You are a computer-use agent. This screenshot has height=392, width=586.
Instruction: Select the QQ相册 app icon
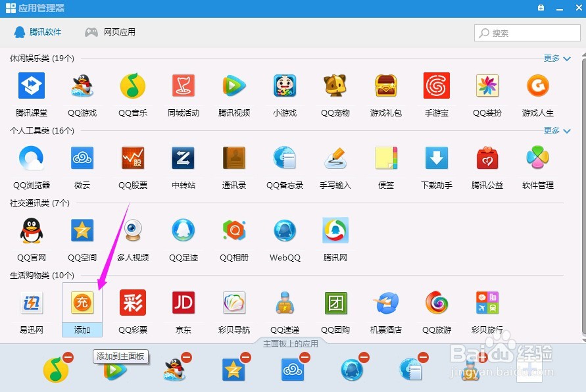234,231
